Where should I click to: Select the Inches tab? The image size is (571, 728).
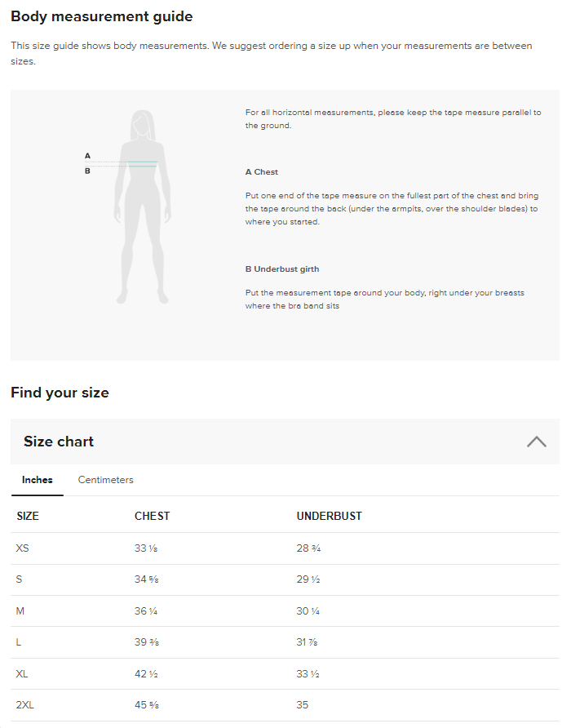(x=38, y=480)
